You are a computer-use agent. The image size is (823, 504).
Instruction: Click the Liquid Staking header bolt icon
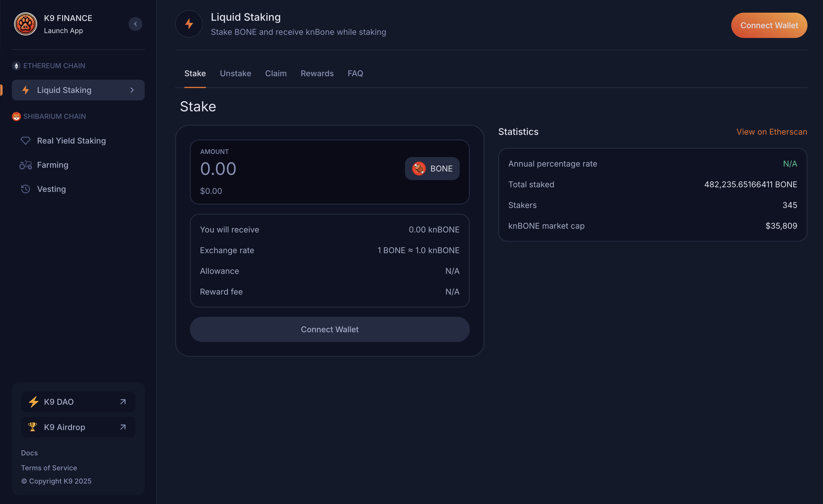(189, 24)
